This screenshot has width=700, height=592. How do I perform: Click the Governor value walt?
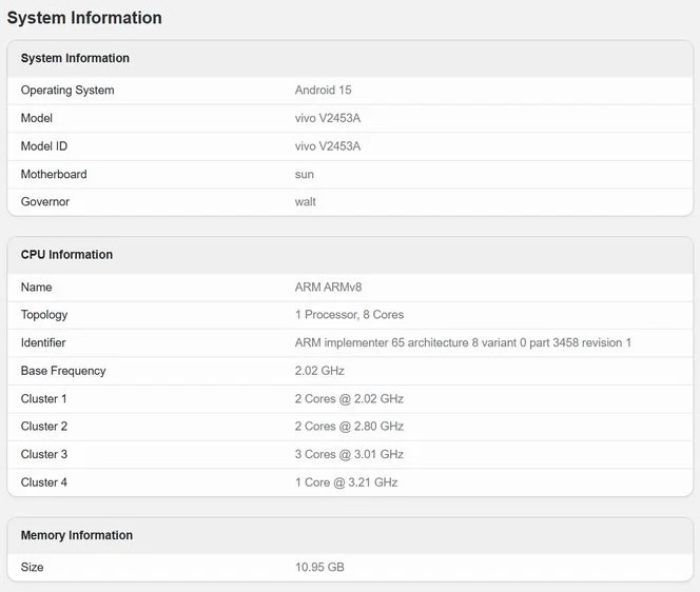(x=305, y=202)
